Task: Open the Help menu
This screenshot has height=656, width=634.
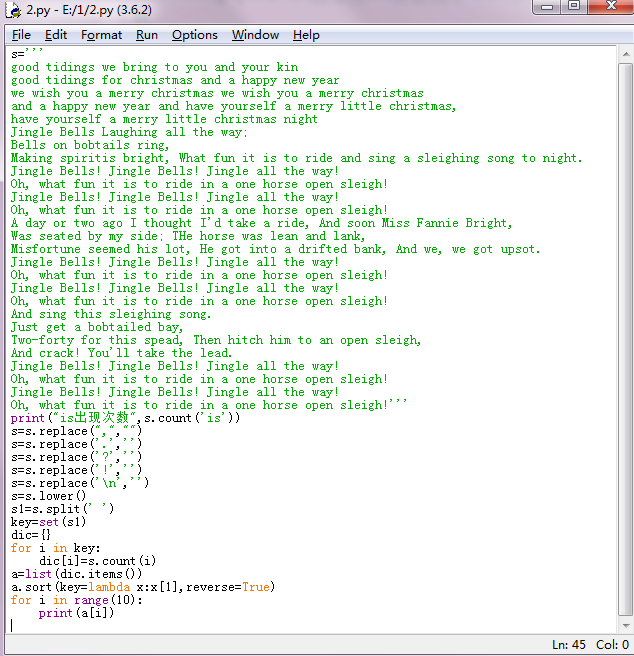Action: pos(306,35)
